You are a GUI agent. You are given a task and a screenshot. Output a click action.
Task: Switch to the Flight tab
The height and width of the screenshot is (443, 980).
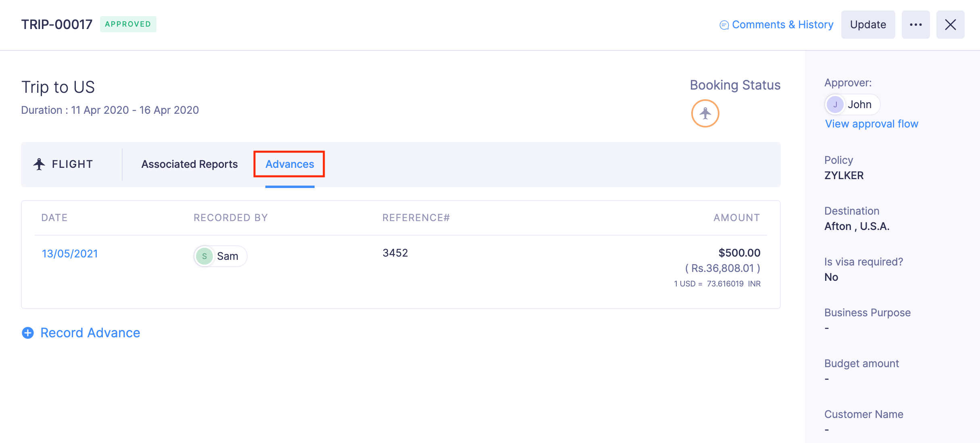72,164
